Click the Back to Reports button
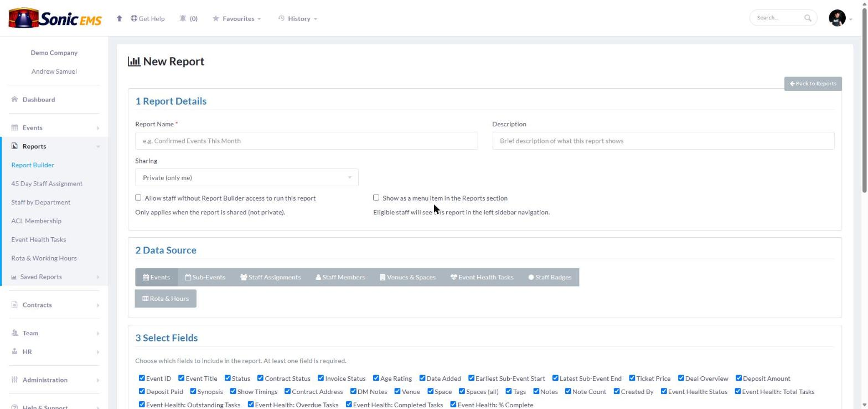The height and width of the screenshot is (409, 868). coord(813,84)
